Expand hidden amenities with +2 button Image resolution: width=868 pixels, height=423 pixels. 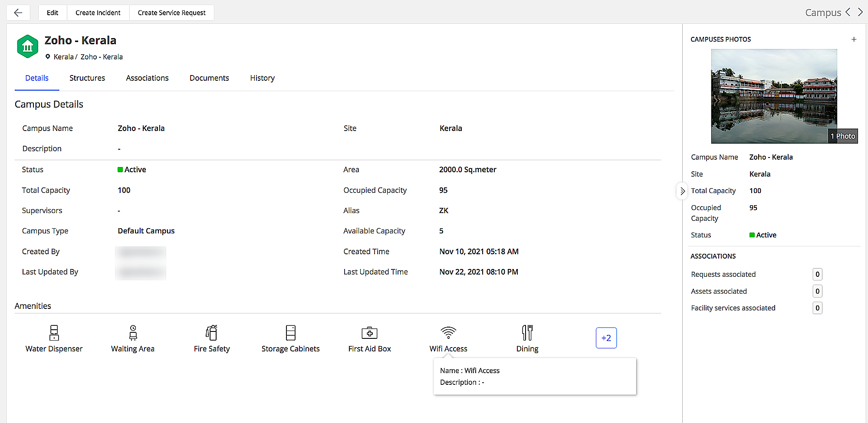click(606, 338)
